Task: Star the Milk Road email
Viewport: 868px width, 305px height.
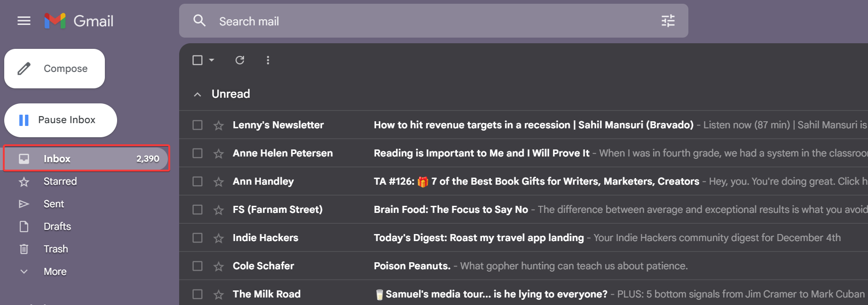Action: [x=219, y=294]
